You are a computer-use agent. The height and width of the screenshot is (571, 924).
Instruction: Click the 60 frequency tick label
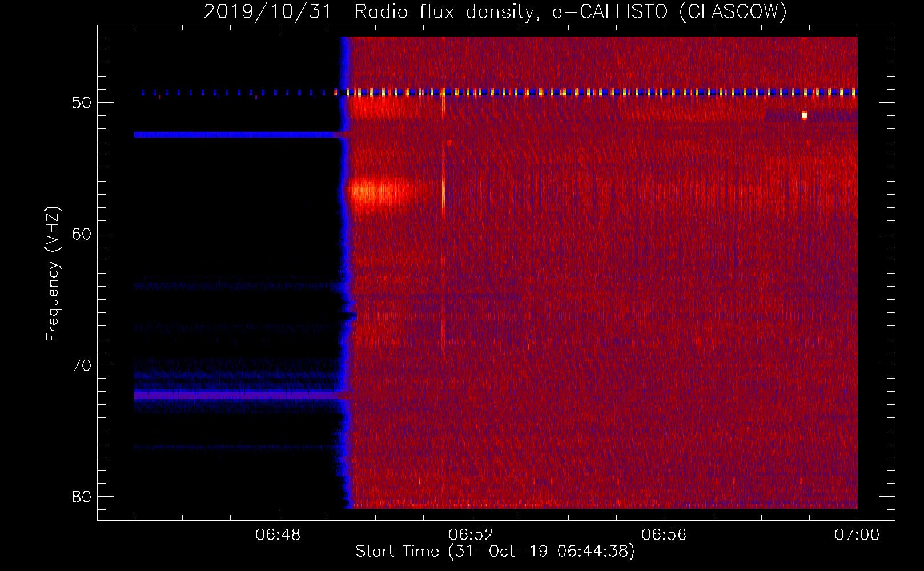click(x=82, y=234)
